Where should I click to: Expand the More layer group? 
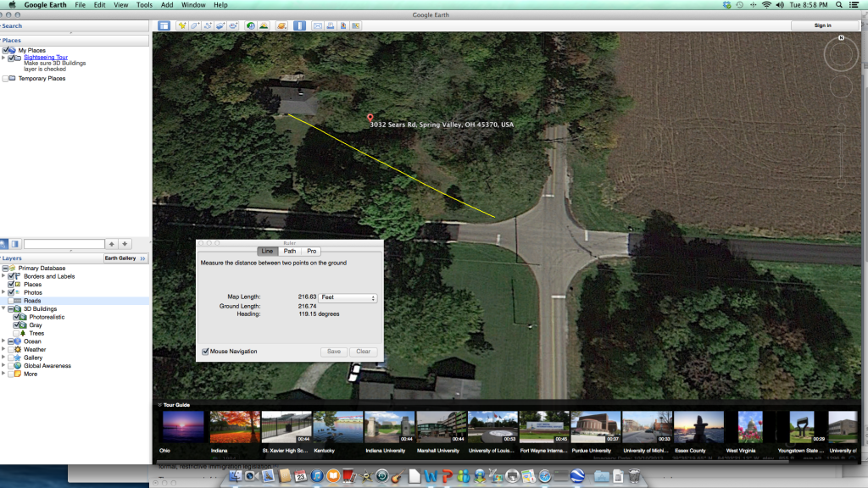(3, 374)
